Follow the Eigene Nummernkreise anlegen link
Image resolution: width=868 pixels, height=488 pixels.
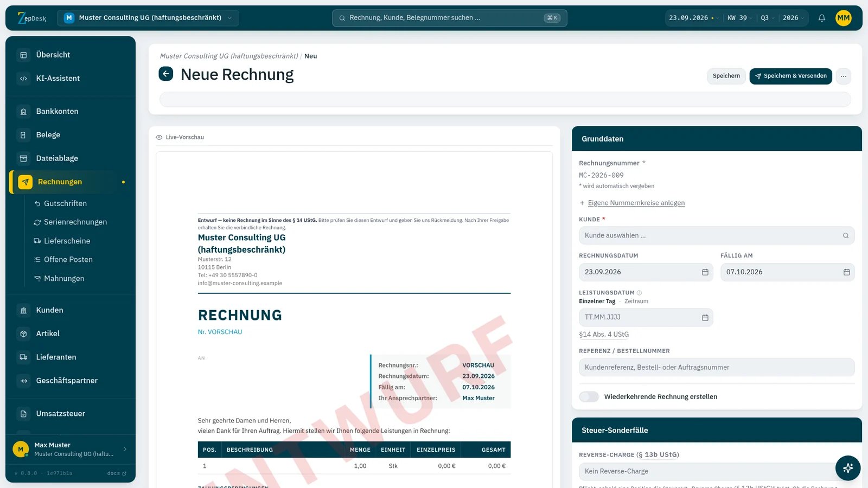(636, 203)
